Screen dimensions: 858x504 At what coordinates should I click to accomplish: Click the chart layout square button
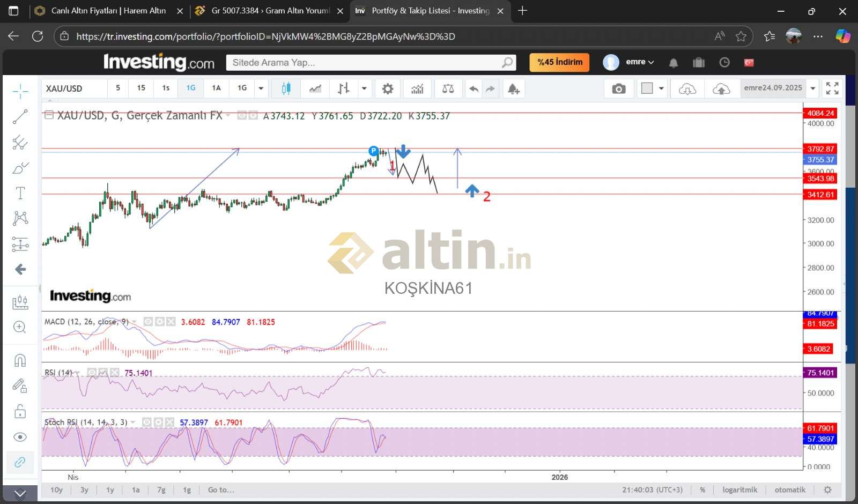coord(647,88)
